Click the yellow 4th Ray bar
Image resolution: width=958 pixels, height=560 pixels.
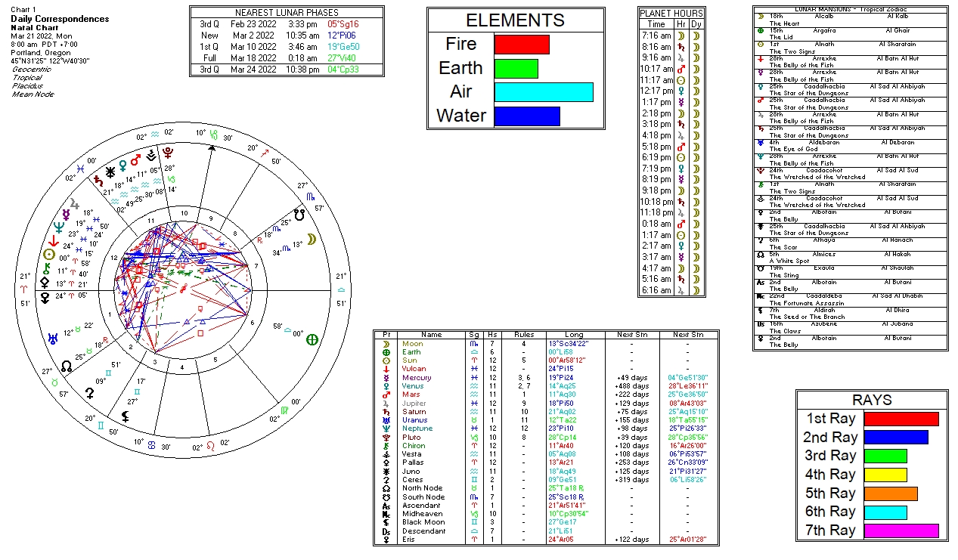point(885,475)
